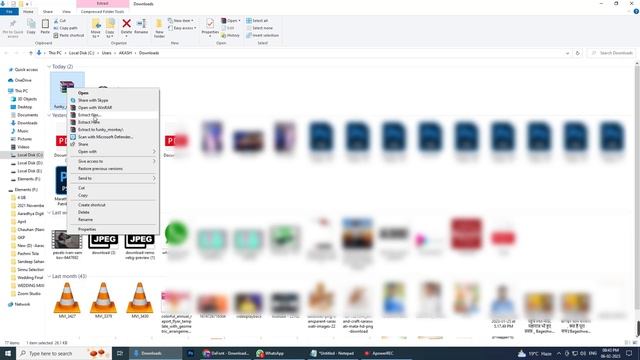The width and height of the screenshot is (640, 360).
Task: Select the 'download (3)' JPEG file
Action: point(103,242)
